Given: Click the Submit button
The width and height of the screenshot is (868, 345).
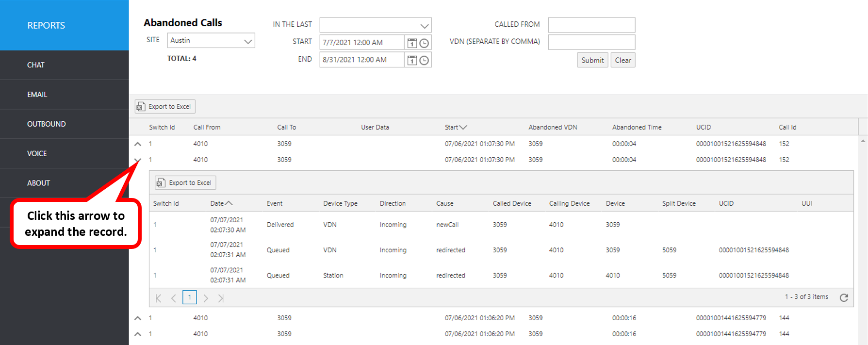Looking at the screenshot, I should pyautogui.click(x=592, y=60).
